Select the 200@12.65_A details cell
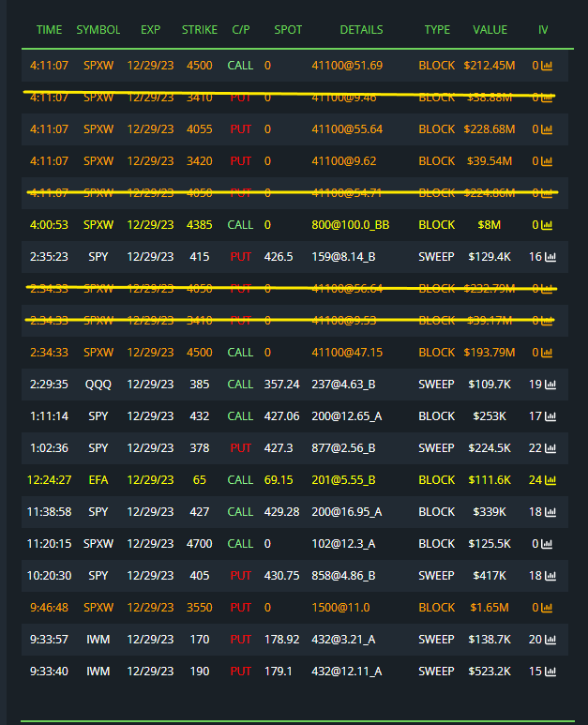The width and height of the screenshot is (588, 725). [346, 416]
